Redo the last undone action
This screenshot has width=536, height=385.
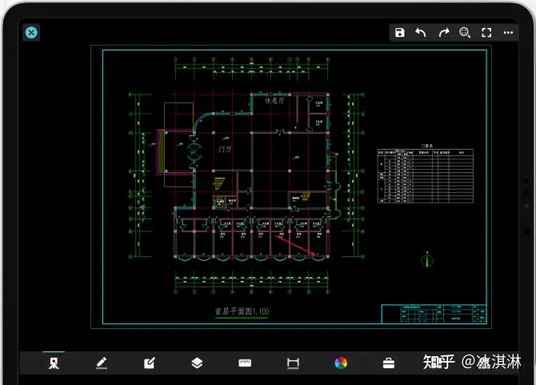point(444,33)
